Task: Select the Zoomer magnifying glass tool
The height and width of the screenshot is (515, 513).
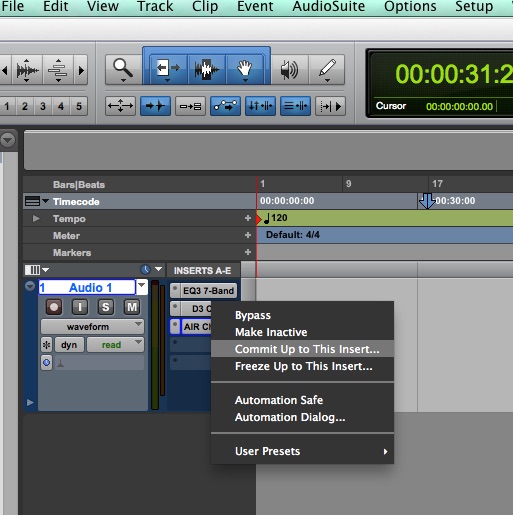Action: click(123, 70)
